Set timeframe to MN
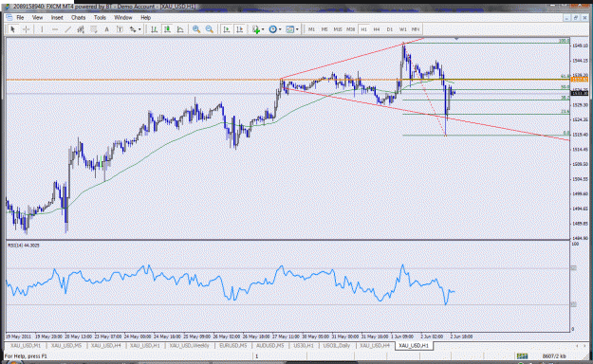The width and height of the screenshot is (593, 364). click(x=416, y=29)
